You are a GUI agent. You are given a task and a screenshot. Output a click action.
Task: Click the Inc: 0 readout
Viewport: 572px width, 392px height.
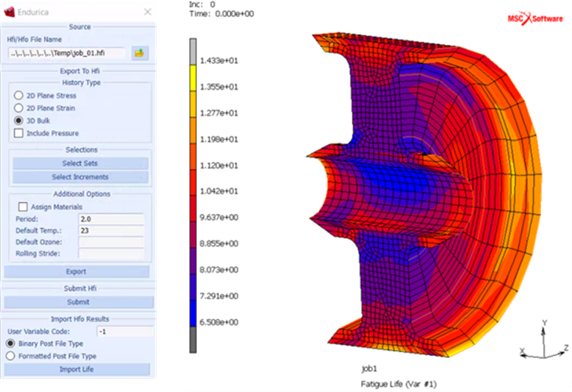pos(201,4)
